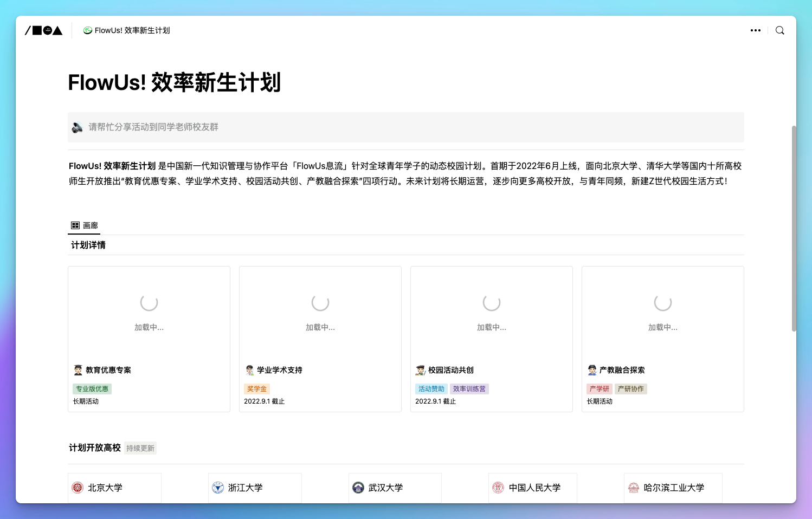
Task: Click the 武汉大学 emblem icon
Action: [x=358, y=488]
